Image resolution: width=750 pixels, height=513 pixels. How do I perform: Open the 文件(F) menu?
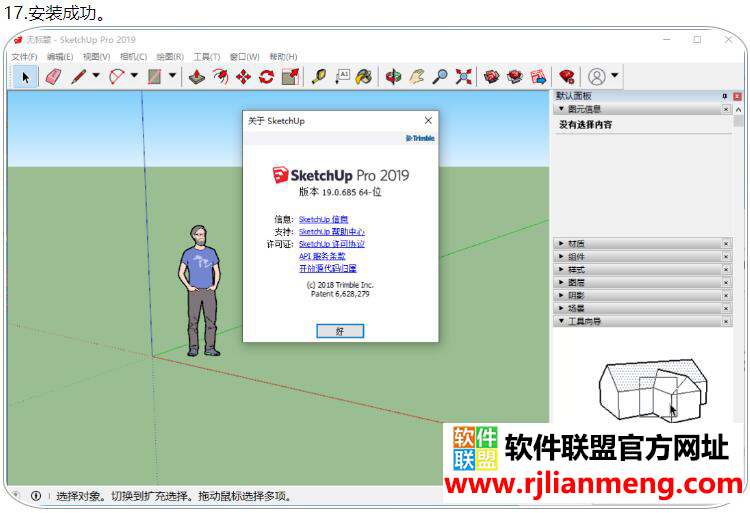click(24, 57)
